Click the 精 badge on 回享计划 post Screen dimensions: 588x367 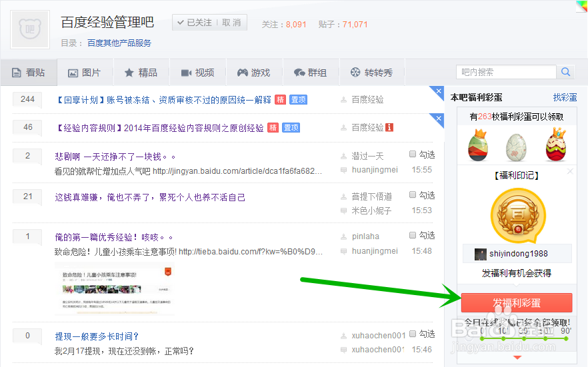point(281,100)
